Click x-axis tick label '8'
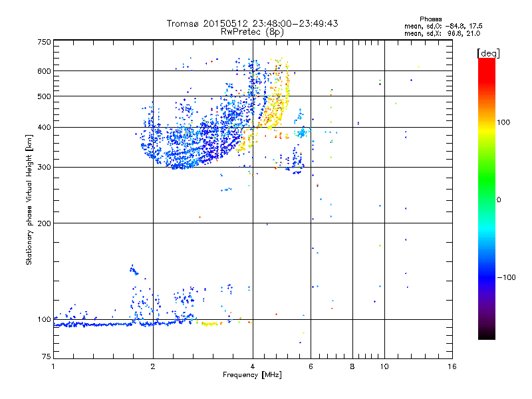This screenshot has width=532, height=399. click(352, 366)
